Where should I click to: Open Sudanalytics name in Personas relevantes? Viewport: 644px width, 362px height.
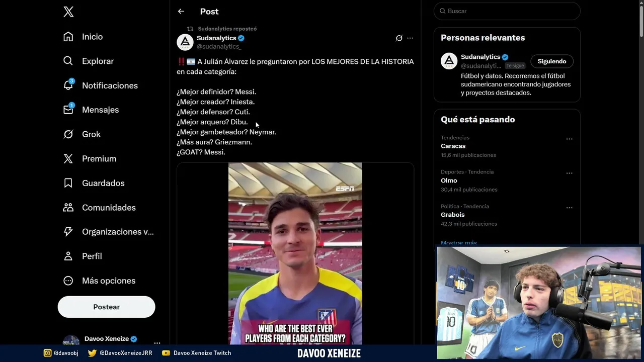coord(480,57)
